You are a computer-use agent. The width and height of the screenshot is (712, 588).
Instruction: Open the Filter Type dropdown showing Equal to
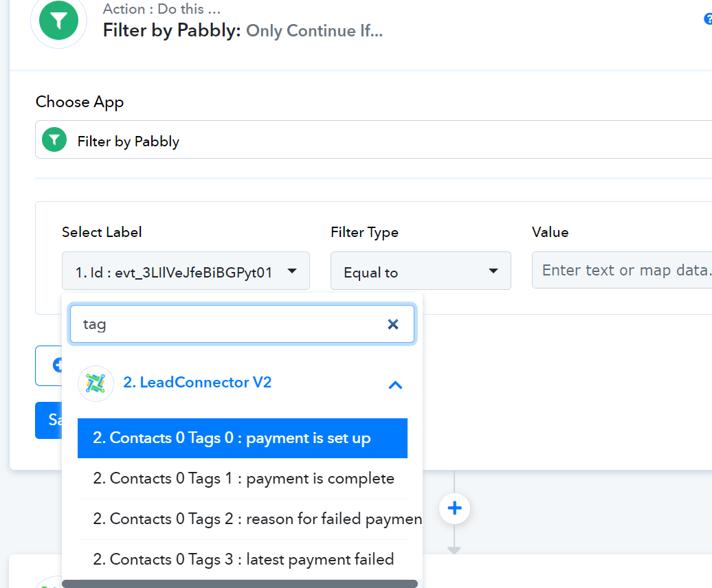[421, 271]
